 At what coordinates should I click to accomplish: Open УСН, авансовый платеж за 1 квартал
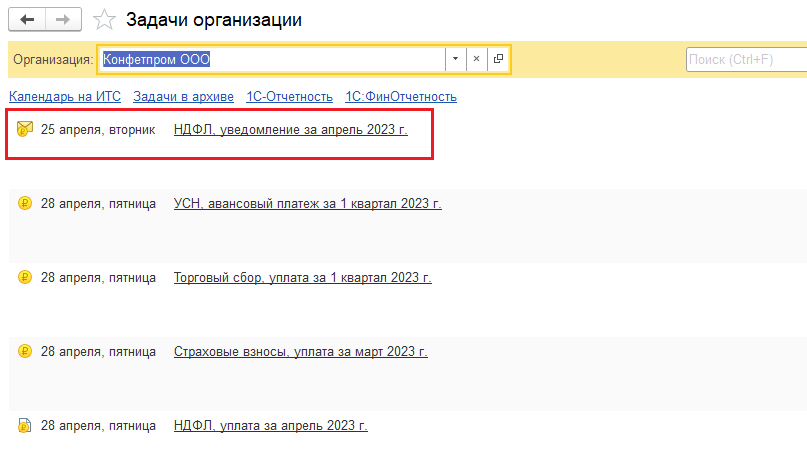pyautogui.click(x=308, y=204)
